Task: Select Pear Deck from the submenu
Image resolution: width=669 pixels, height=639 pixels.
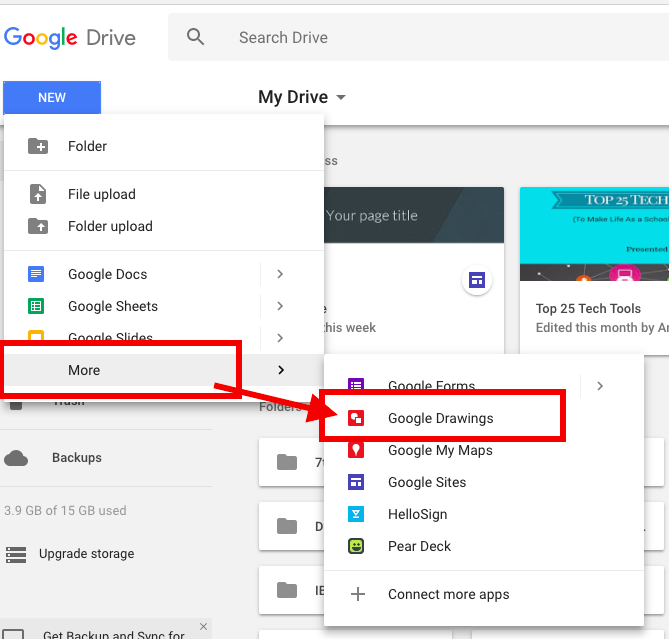Action: 484,546
